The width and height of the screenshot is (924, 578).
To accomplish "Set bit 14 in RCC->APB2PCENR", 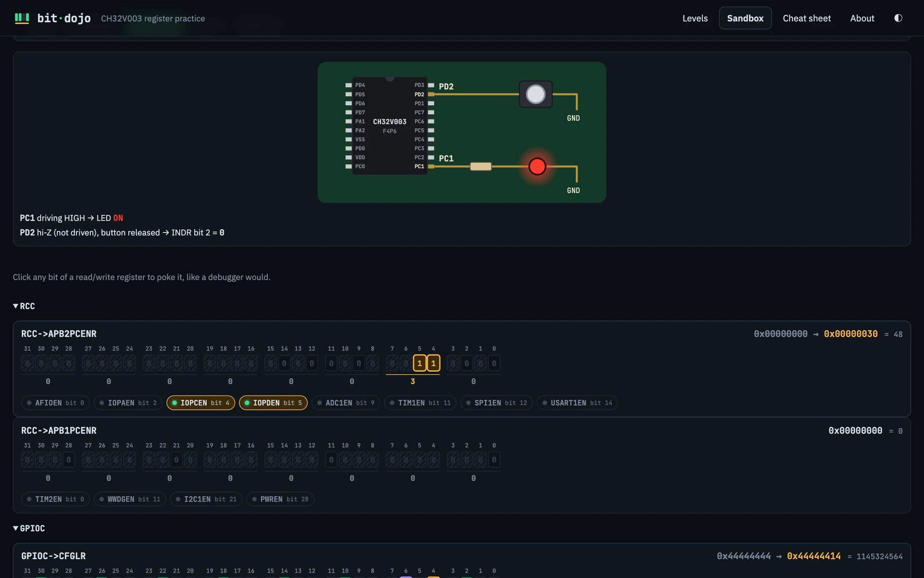I will [x=284, y=363].
